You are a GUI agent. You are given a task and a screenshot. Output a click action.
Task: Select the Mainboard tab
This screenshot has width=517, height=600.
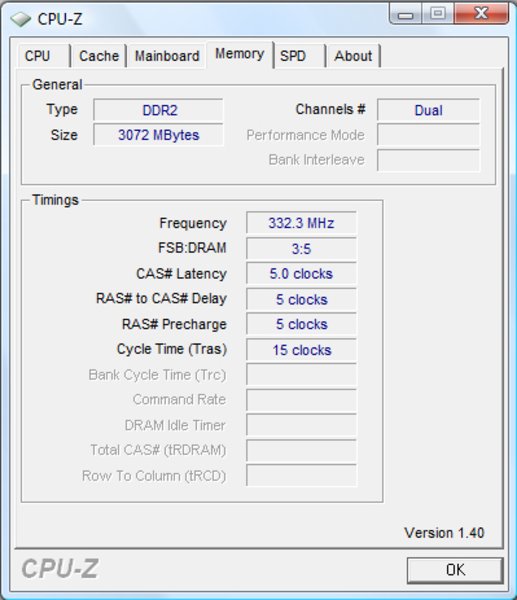coord(166,56)
